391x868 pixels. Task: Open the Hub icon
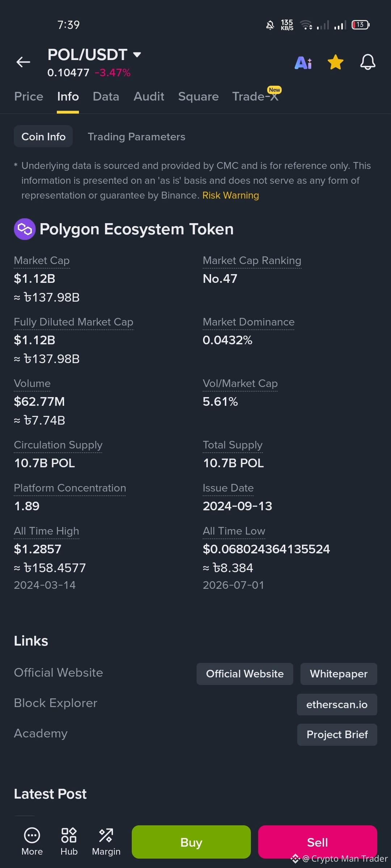click(x=69, y=835)
